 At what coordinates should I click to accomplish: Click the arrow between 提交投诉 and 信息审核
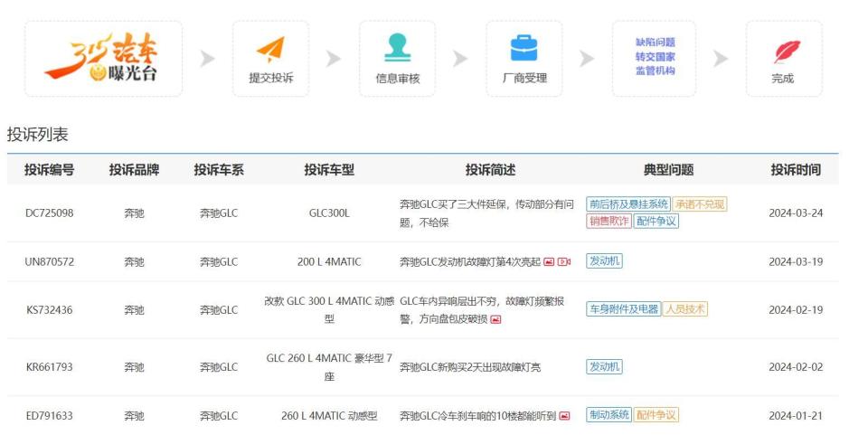[x=334, y=58]
